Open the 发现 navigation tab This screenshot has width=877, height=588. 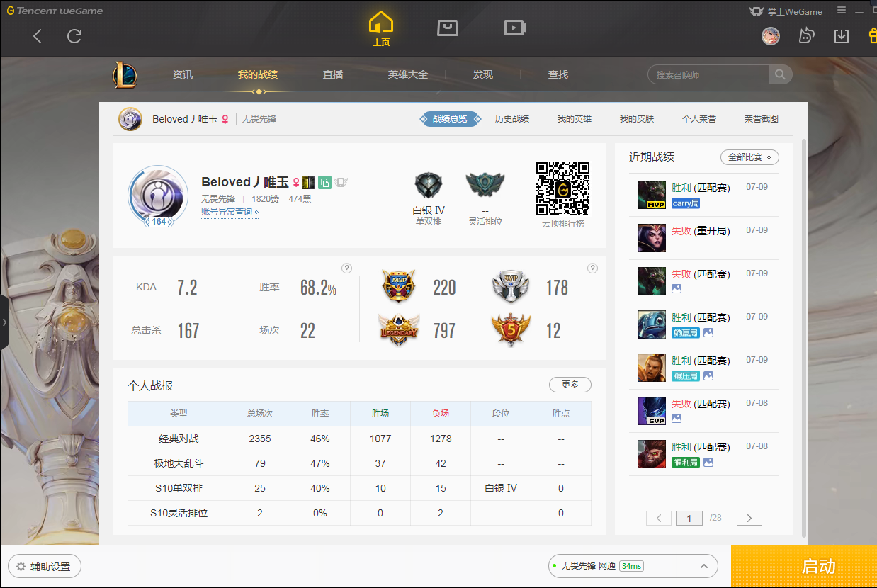(x=483, y=74)
